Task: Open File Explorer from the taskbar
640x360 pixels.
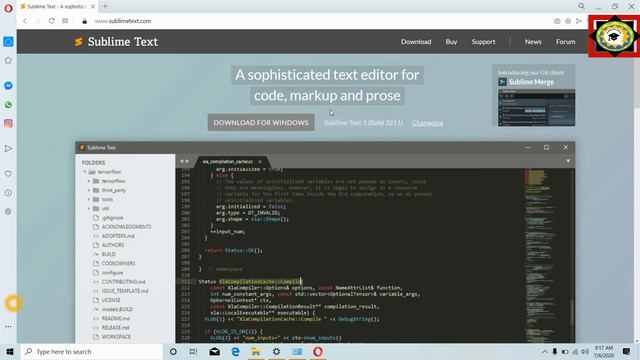Action: click(256, 351)
